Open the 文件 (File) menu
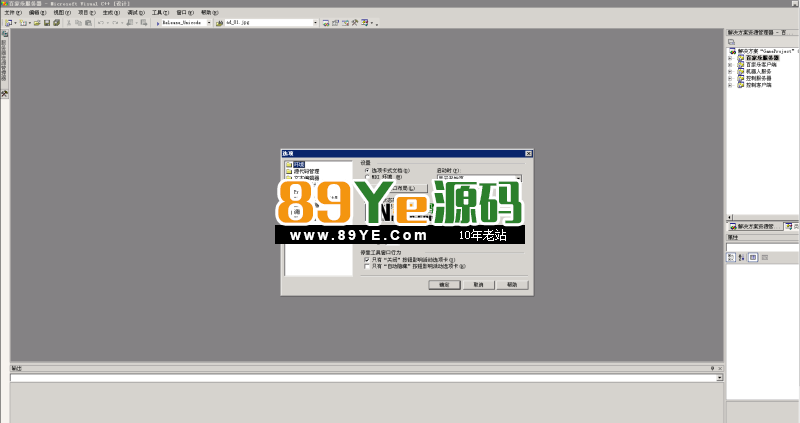 click(13, 13)
